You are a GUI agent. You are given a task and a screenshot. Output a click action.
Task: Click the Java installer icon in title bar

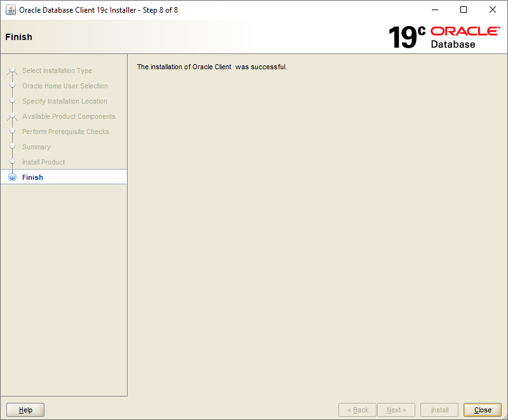[x=11, y=10]
